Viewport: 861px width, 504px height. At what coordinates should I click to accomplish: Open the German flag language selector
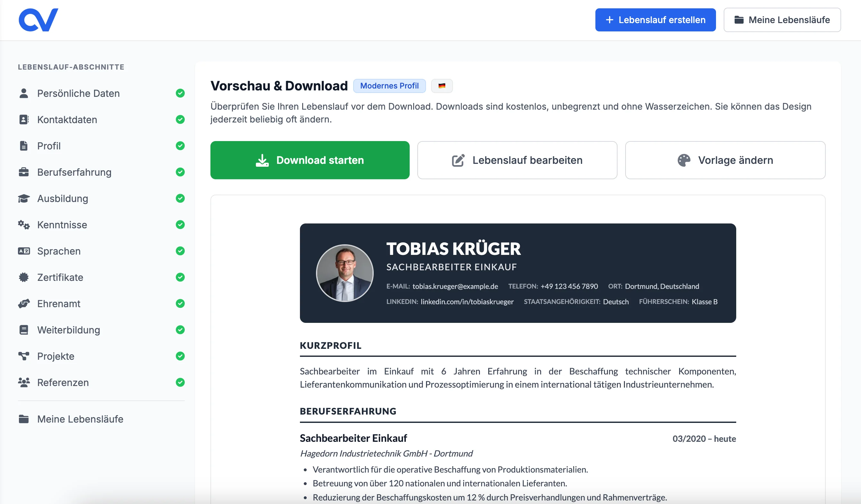[x=442, y=86]
